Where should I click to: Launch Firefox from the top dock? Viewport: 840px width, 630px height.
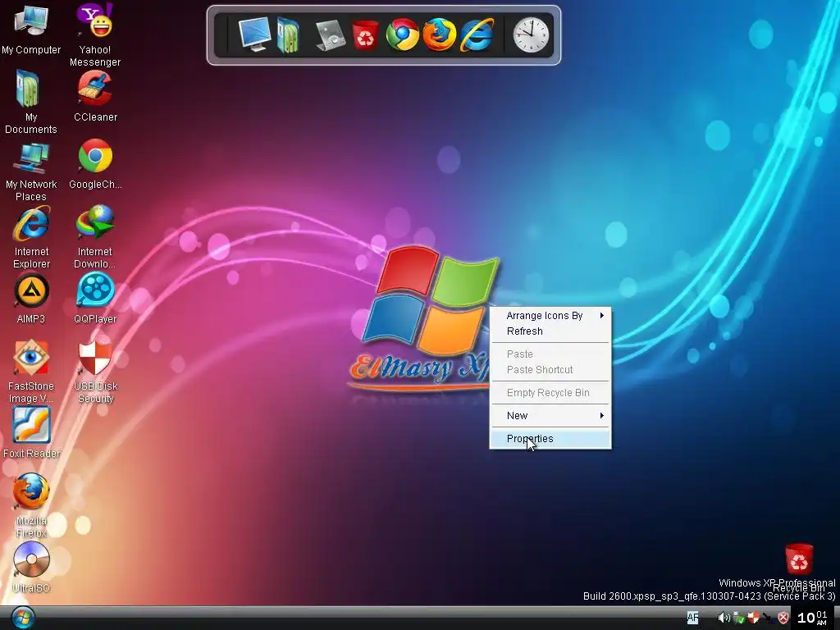440,34
